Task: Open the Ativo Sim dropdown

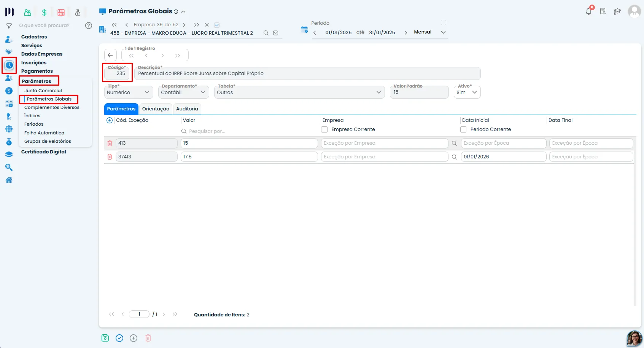Action: (467, 92)
